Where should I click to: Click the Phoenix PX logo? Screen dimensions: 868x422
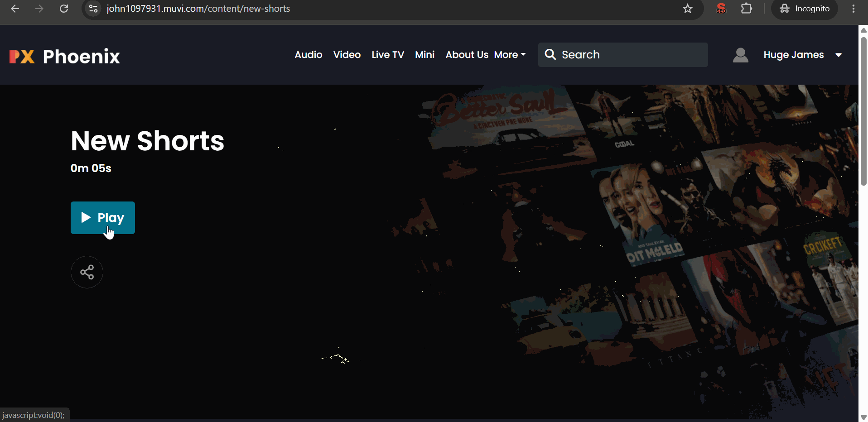tap(64, 57)
